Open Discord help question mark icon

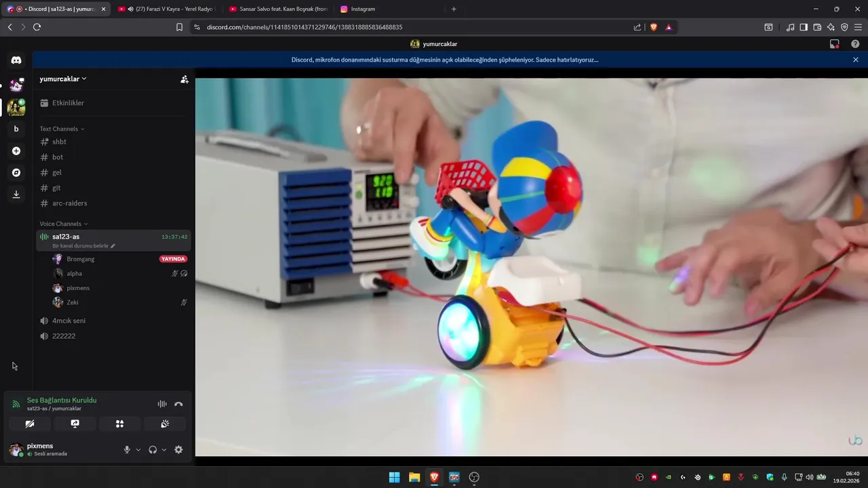tap(855, 44)
